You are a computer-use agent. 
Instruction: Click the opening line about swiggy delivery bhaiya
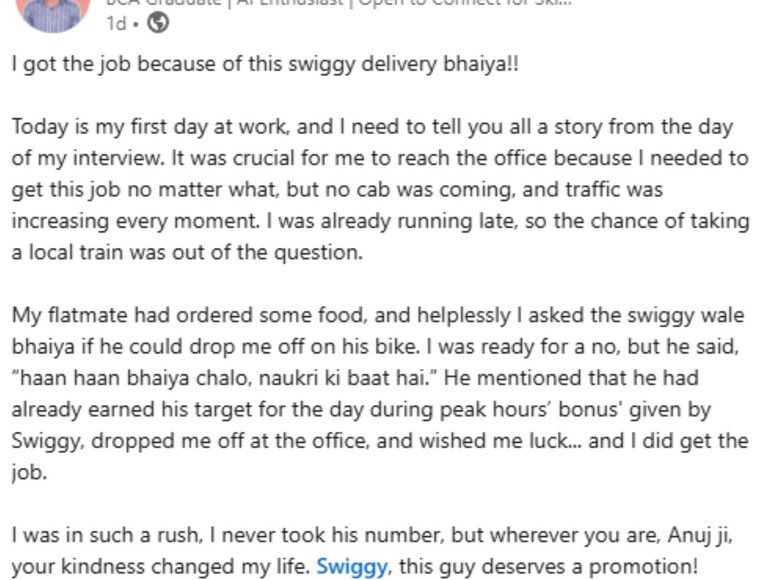click(265, 65)
